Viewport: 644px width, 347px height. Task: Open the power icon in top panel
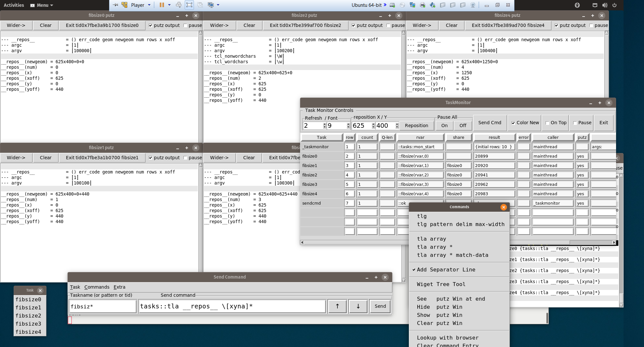614,5
